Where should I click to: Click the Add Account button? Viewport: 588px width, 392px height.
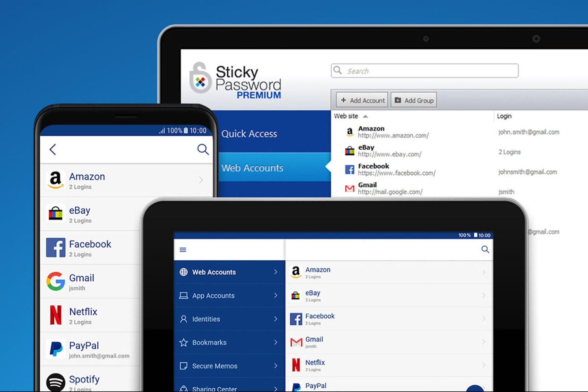tap(362, 100)
